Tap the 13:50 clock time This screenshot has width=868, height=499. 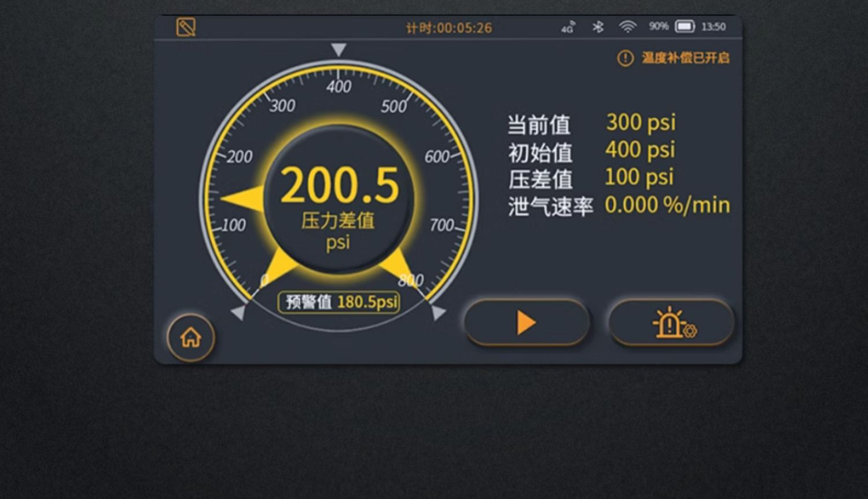click(x=713, y=27)
